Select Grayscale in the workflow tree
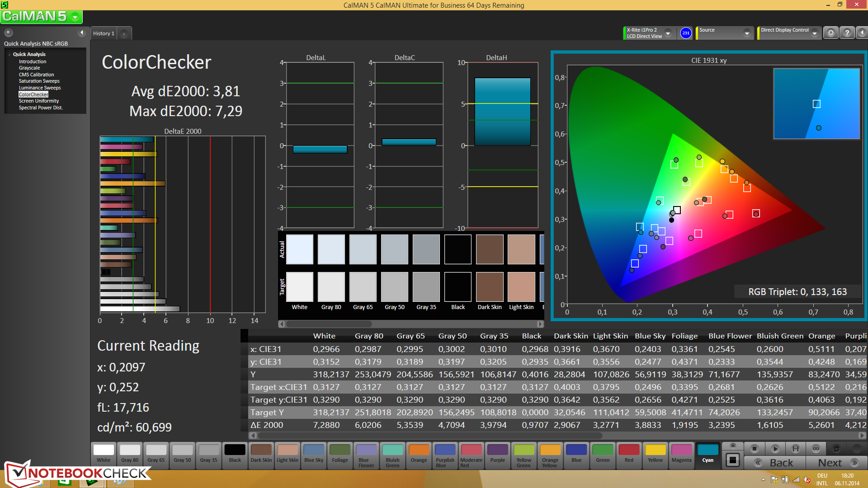This screenshot has width=868, height=488. coord(29,68)
